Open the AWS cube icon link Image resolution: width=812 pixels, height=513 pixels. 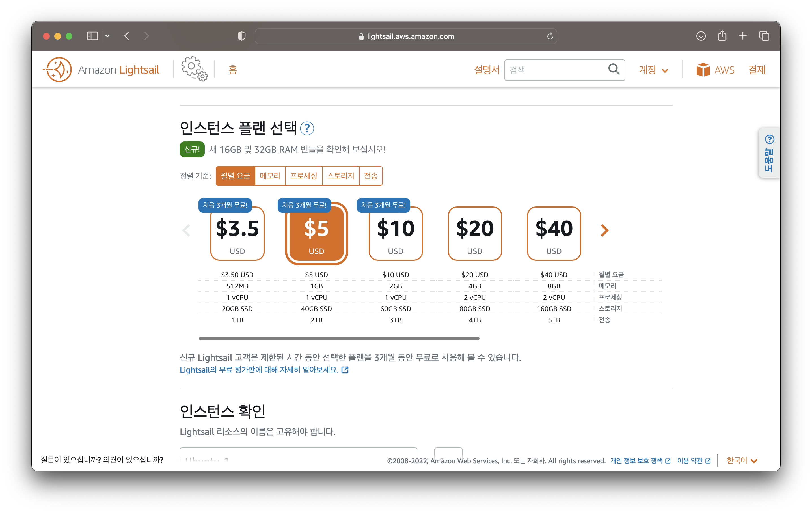click(x=703, y=70)
